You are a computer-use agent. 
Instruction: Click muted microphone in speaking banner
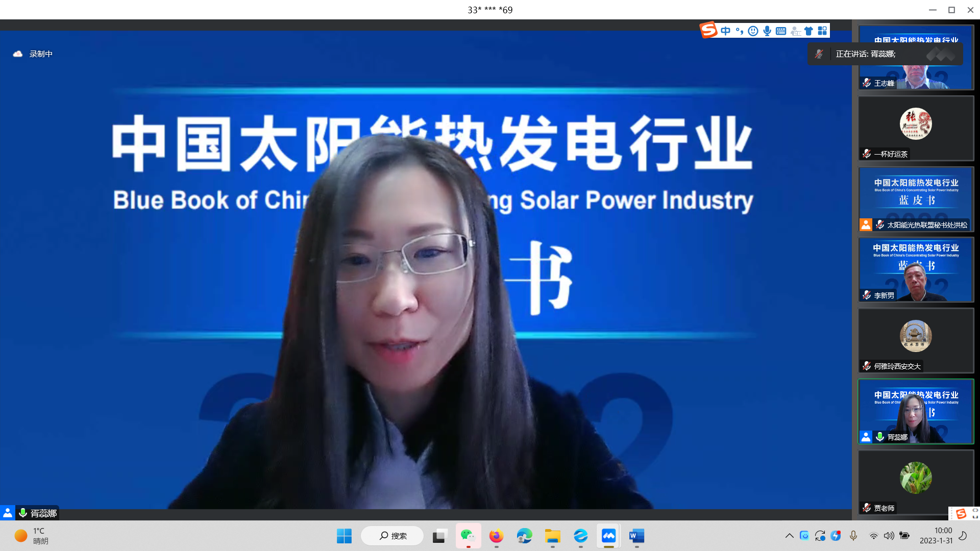pyautogui.click(x=819, y=54)
